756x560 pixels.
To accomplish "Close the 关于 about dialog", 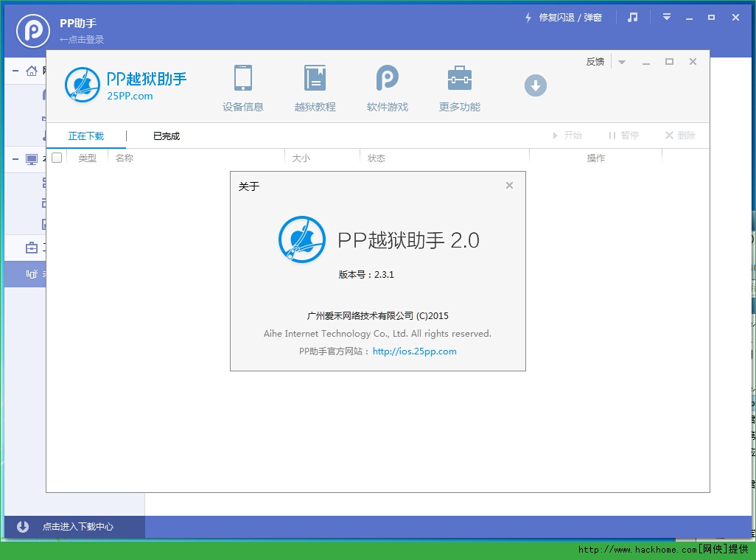I will (509, 186).
